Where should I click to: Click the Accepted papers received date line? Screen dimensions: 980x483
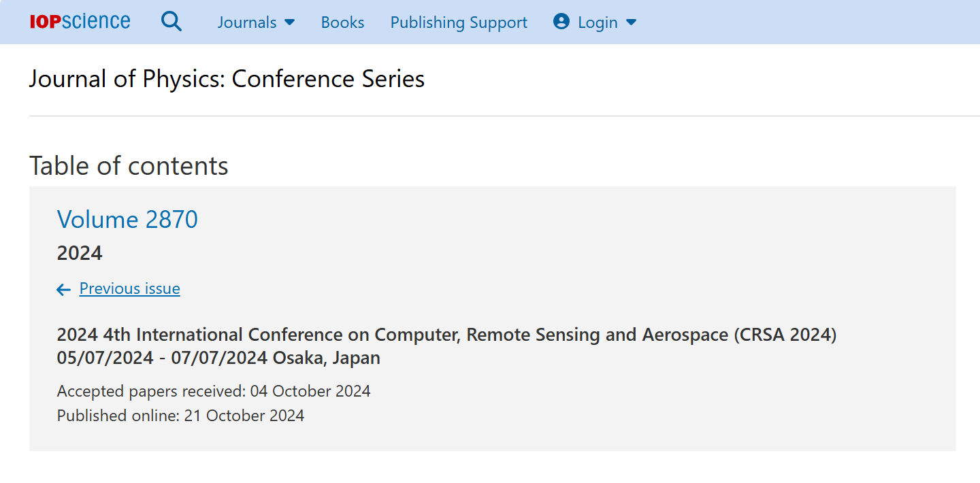[214, 391]
